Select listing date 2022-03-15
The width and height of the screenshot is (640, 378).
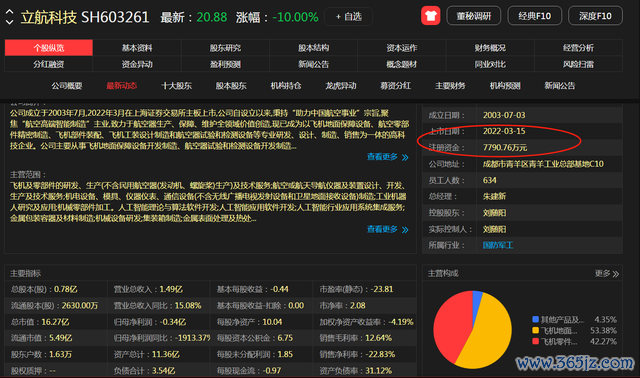504,131
